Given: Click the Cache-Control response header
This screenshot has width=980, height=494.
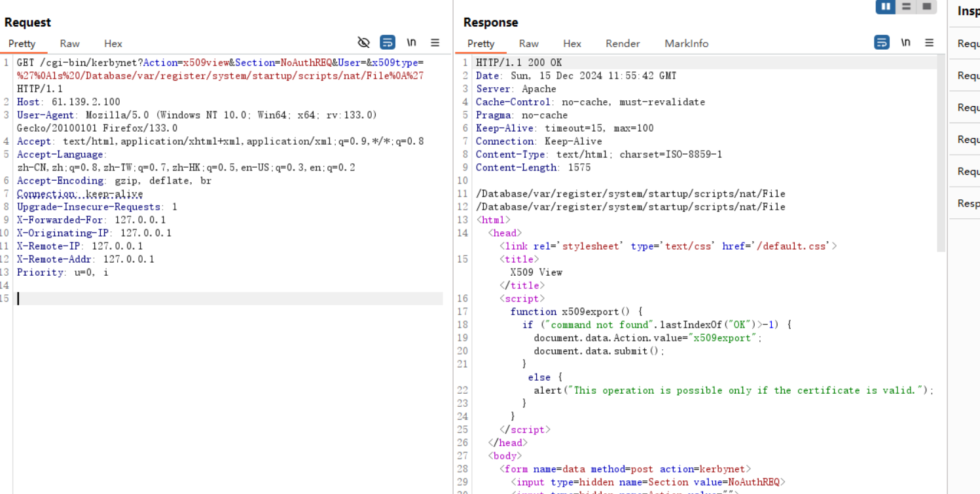Looking at the screenshot, I should point(590,102).
